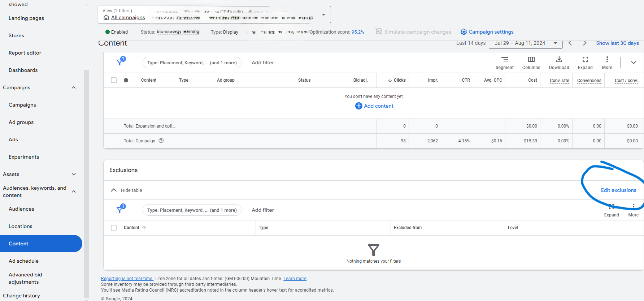Collapse the content toolbar chevron

pos(633,63)
